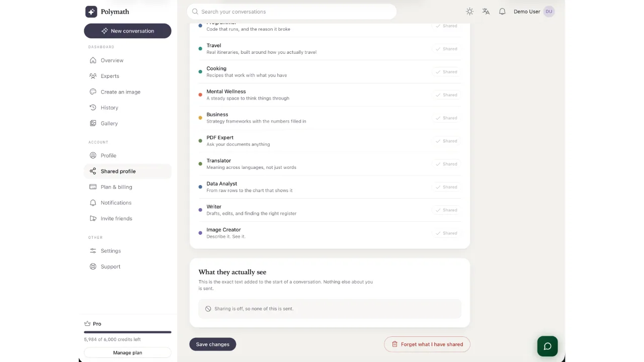
Task: Click the Invite friends megaphone icon
Action: [x=93, y=218]
